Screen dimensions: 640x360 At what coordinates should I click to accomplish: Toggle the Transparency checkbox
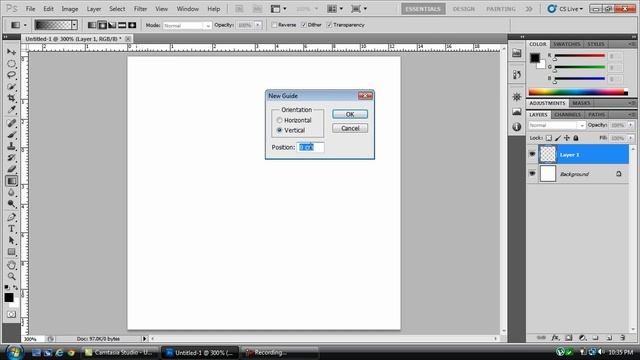pyautogui.click(x=329, y=25)
